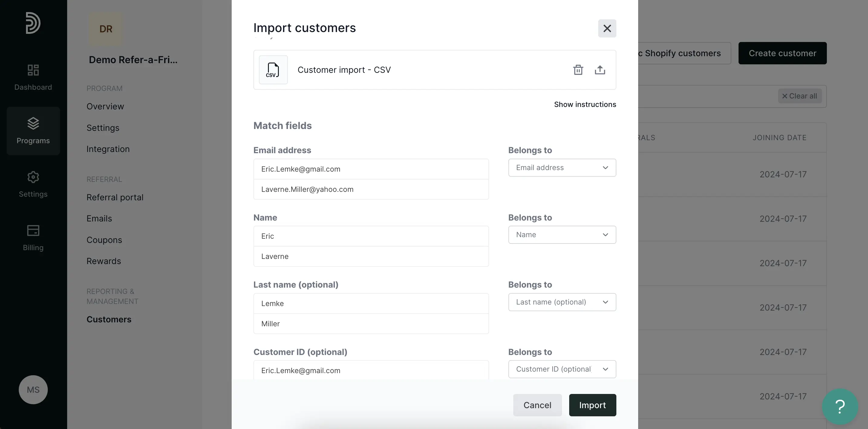Click the Eric name preview row
The width and height of the screenshot is (868, 429).
coord(371,236)
